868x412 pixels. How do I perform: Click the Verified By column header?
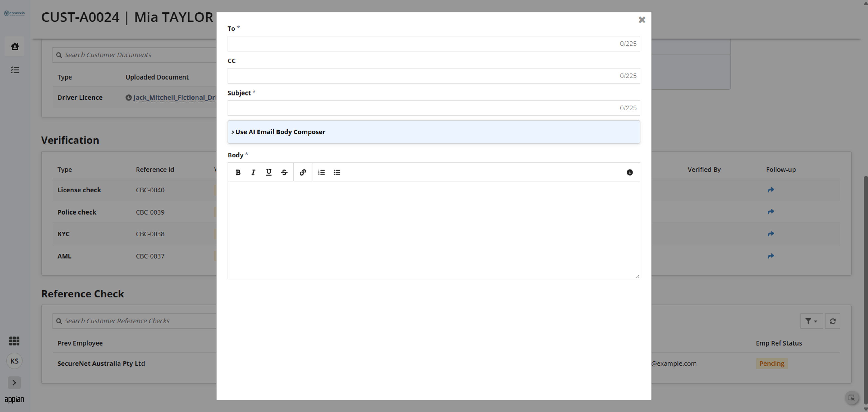click(704, 170)
